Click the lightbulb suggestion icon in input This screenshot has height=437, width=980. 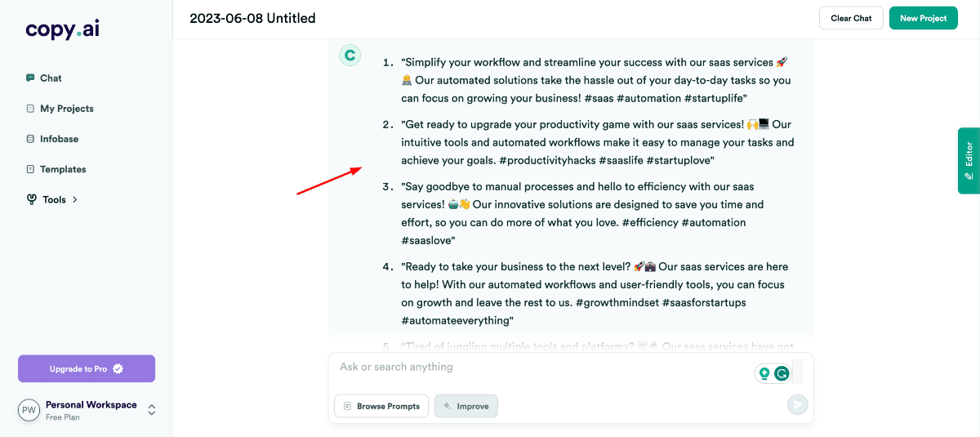764,373
